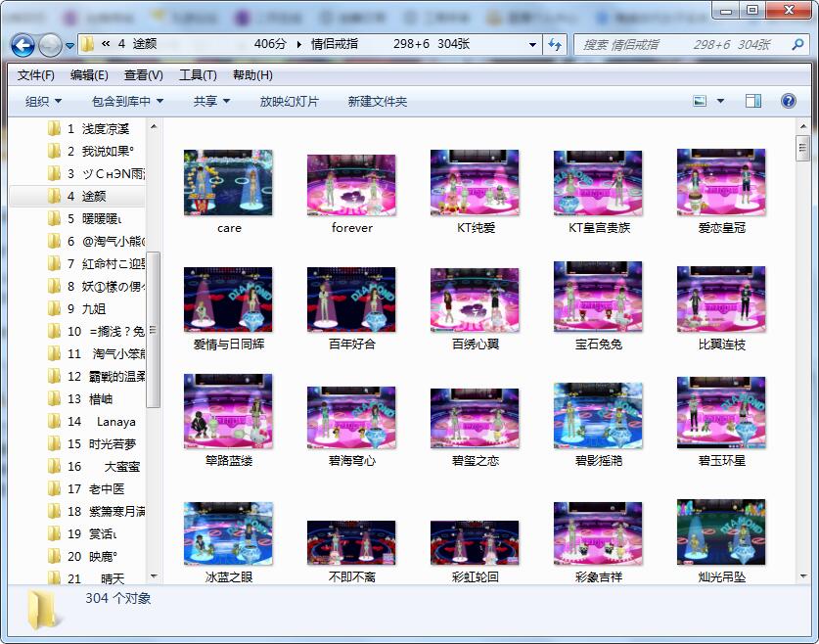Click the 新建文件夹 button
The height and width of the screenshot is (644, 819).
[x=377, y=102]
